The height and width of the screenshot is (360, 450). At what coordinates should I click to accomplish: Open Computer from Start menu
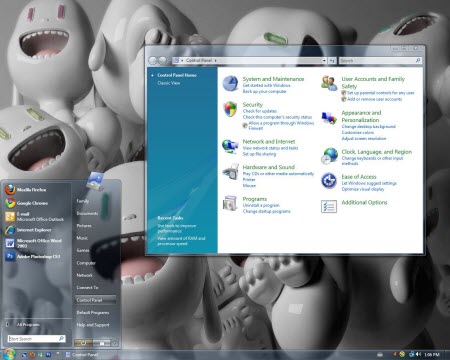[x=86, y=263]
